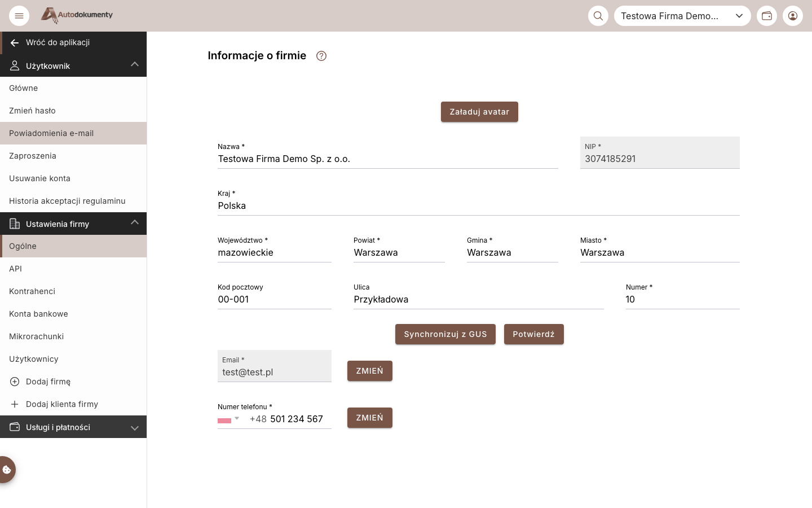Click the Potwierdź button
812x508 pixels.
tap(534, 334)
